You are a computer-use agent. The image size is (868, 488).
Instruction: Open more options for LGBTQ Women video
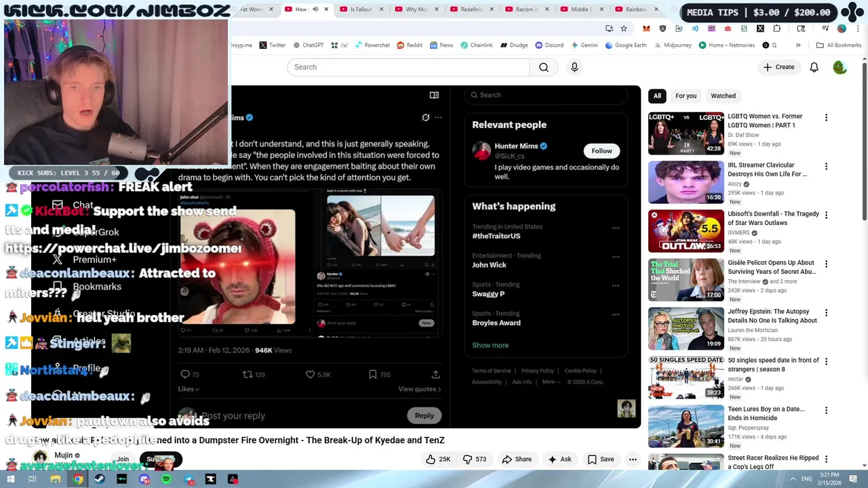click(826, 118)
